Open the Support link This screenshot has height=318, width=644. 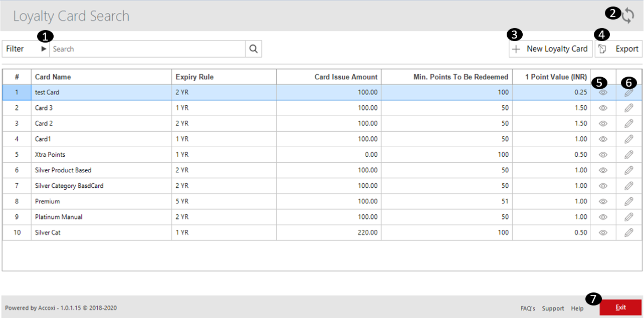click(x=553, y=308)
